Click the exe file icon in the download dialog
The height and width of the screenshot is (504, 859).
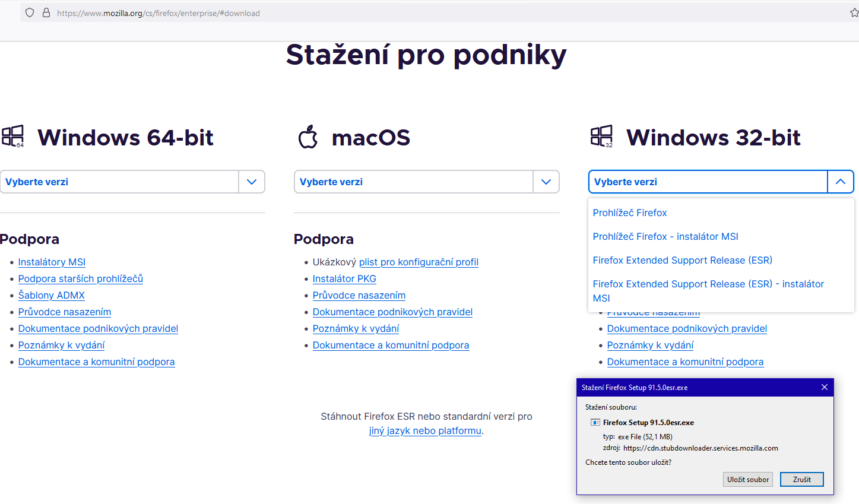click(x=595, y=423)
